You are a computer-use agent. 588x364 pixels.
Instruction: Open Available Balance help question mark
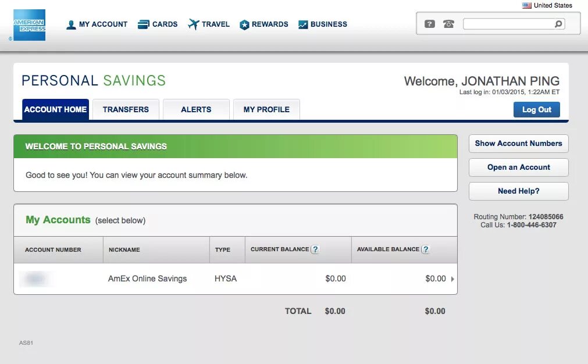(426, 249)
